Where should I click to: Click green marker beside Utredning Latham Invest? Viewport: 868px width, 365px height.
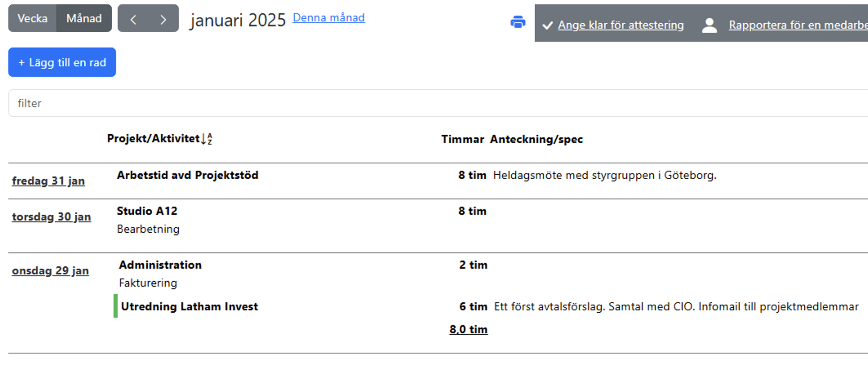tap(116, 306)
